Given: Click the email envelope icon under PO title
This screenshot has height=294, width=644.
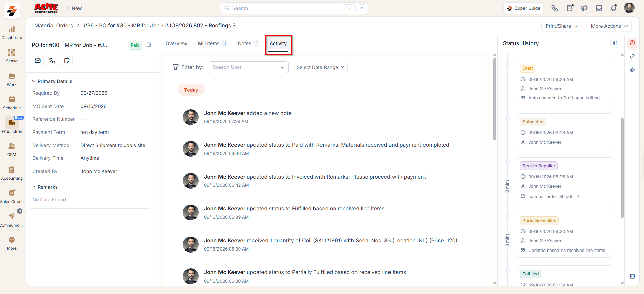Looking at the screenshot, I should pos(38,61).
